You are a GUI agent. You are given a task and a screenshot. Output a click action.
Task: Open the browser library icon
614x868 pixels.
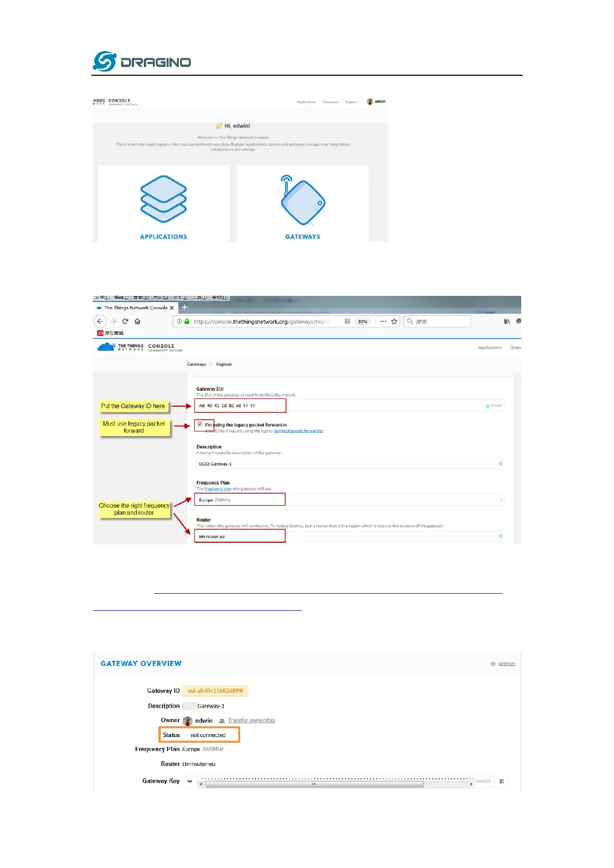click(507, 321)
